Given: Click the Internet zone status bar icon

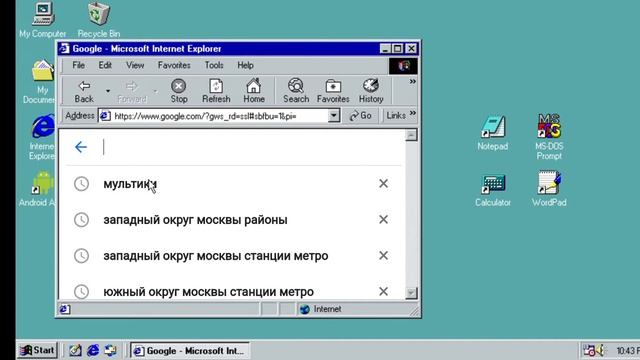Looking at the screenshot, I should (x=304, y=309).
